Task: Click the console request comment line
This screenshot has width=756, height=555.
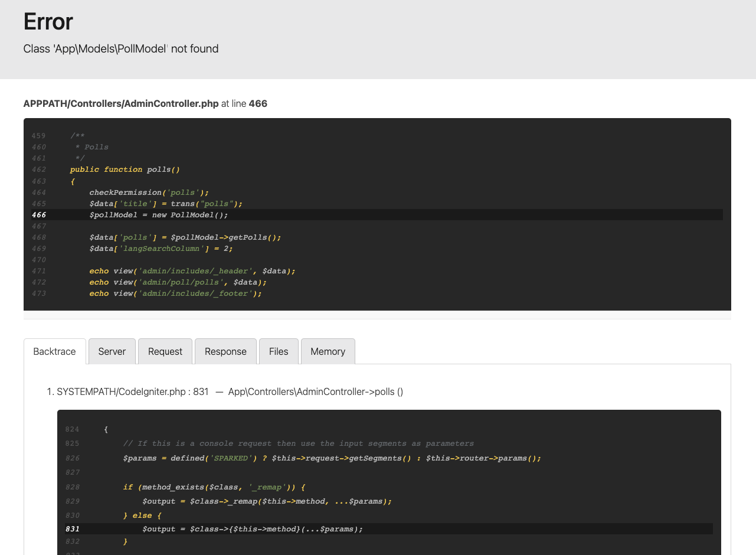Action: (299, 443)
